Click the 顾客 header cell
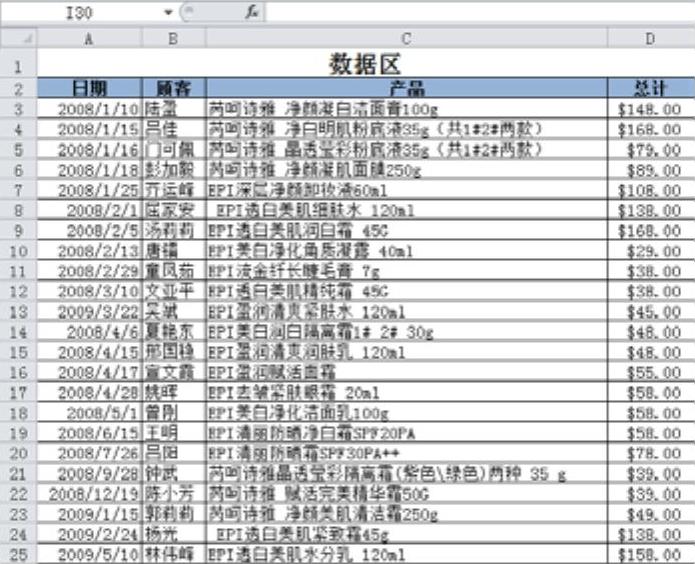 174,88
